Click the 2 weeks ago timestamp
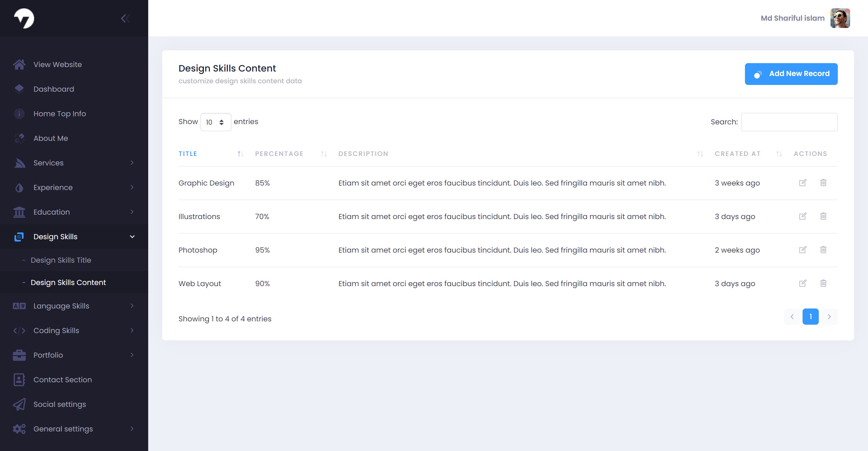868x451 pixels. point(737,250)
